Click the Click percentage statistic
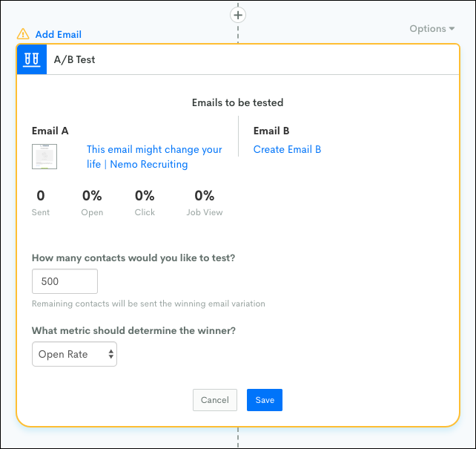The width and height of the screenshot is (476, 449). tap(145, 203)
